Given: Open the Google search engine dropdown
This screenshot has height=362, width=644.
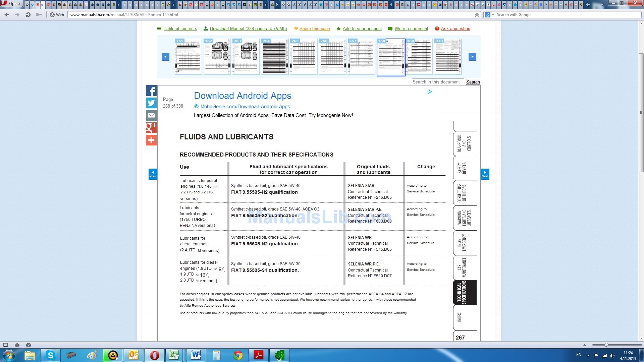Looking at the screenshot, I should tap(490, 15).
